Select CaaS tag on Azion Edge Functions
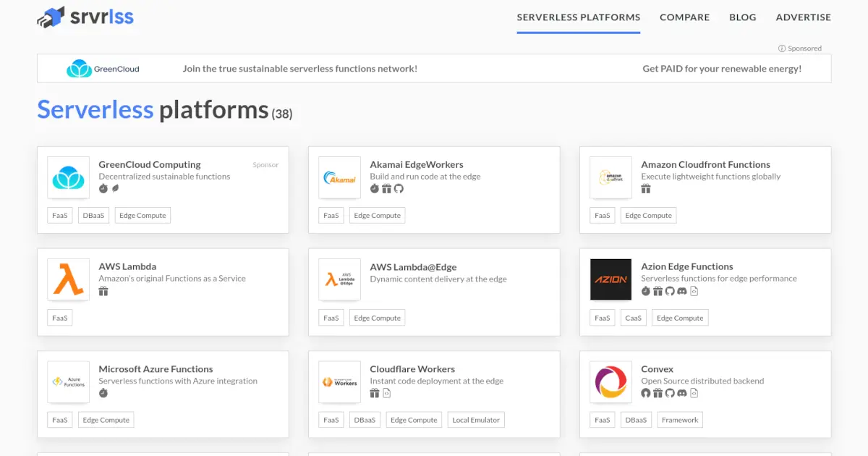This screenshot has width=868, height=456. coord(634,318)
